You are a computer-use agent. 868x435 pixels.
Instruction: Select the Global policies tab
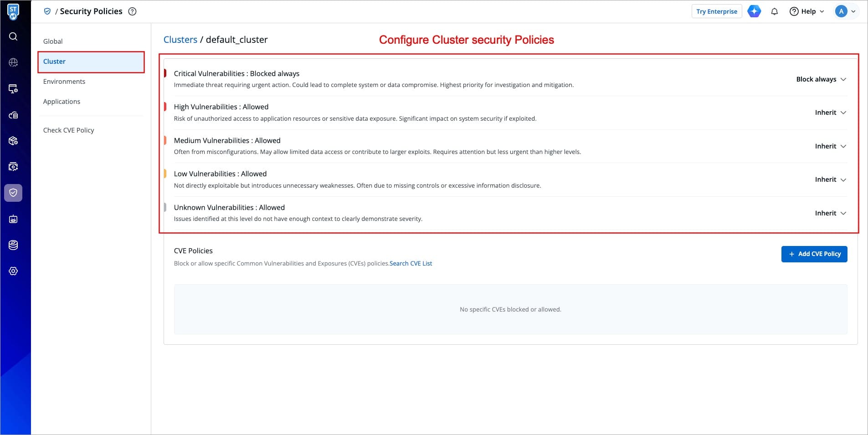[53, 41]
